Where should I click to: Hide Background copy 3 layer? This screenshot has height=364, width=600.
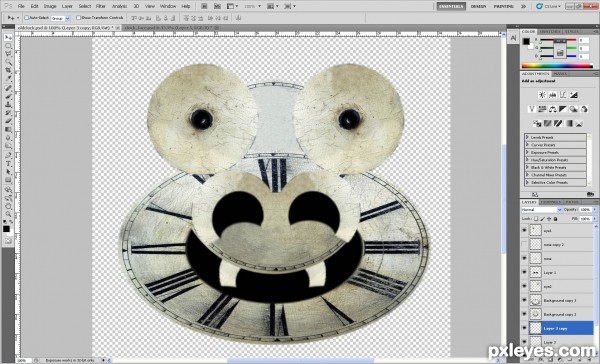click(524, 300)
